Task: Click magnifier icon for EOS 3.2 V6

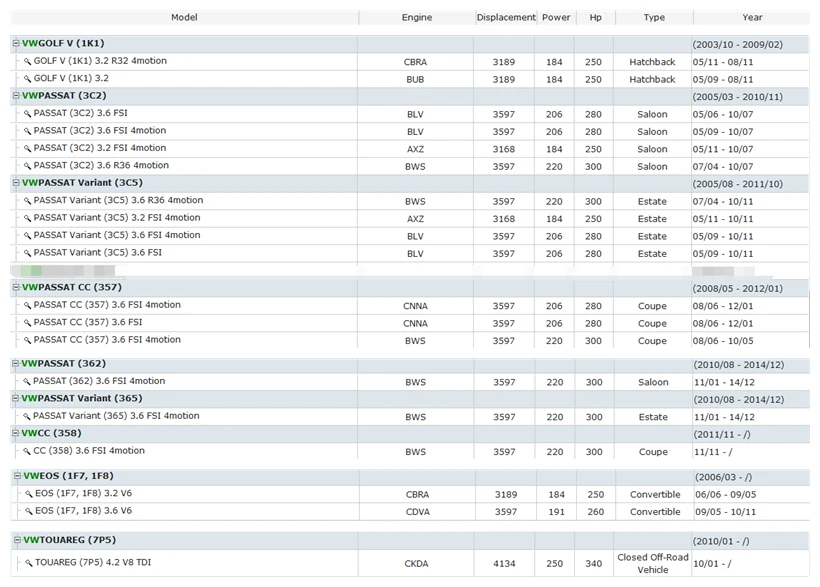Action: 29,494
